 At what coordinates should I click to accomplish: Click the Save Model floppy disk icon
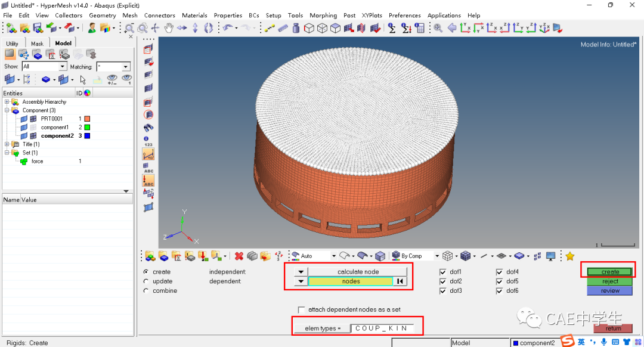[37, 28]
